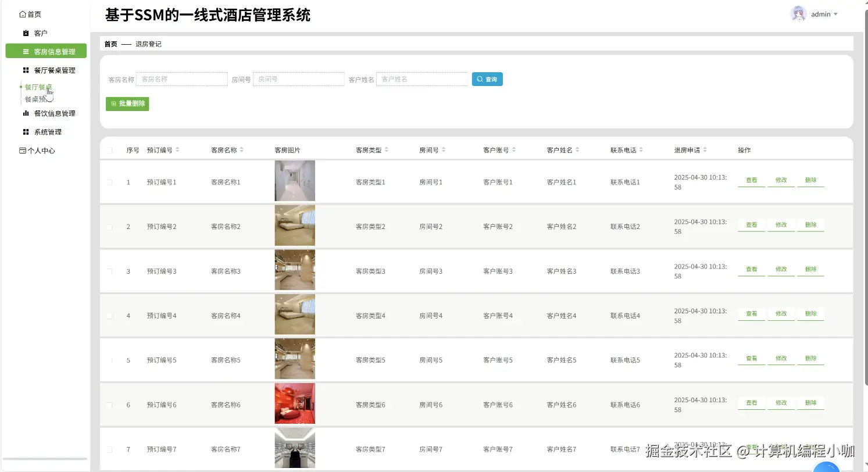Click the 客房图片 thumbnail of row 6

295,403
